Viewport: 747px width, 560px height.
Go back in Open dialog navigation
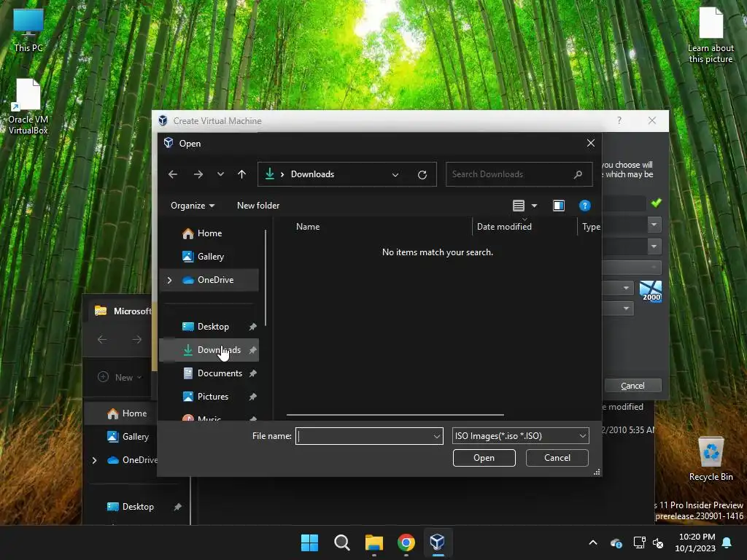pyautogui.click(x=173, y=174)
